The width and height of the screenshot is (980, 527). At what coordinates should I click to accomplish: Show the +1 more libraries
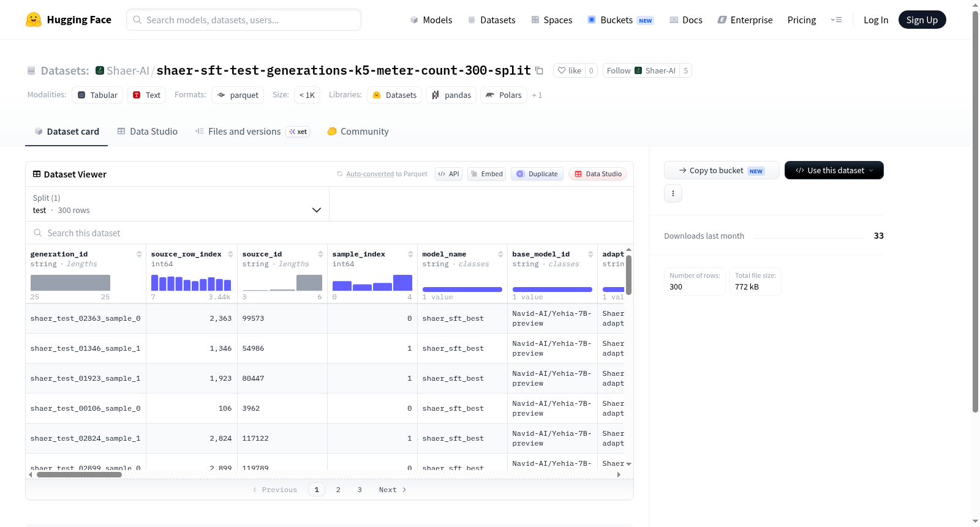coord(537,95)
